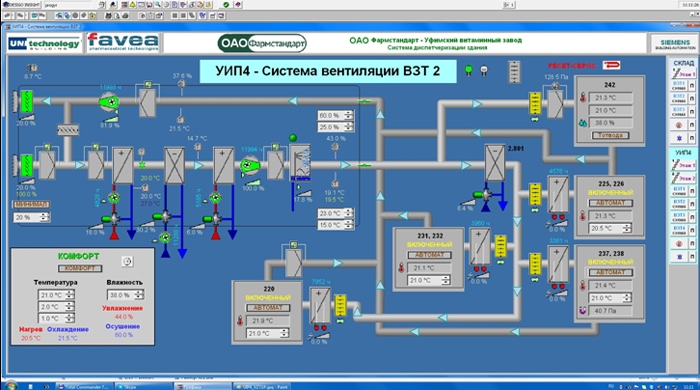Click the server rack icon near the title
The width and height of the screenshot is (700, 390).
(514, 71)
